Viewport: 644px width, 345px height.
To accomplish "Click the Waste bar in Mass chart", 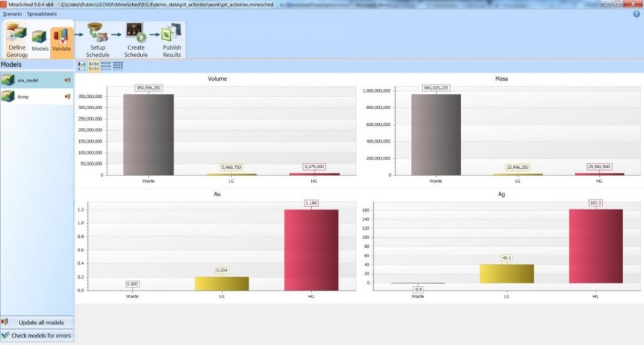I will pyautogui.click(x=436, y=135).
